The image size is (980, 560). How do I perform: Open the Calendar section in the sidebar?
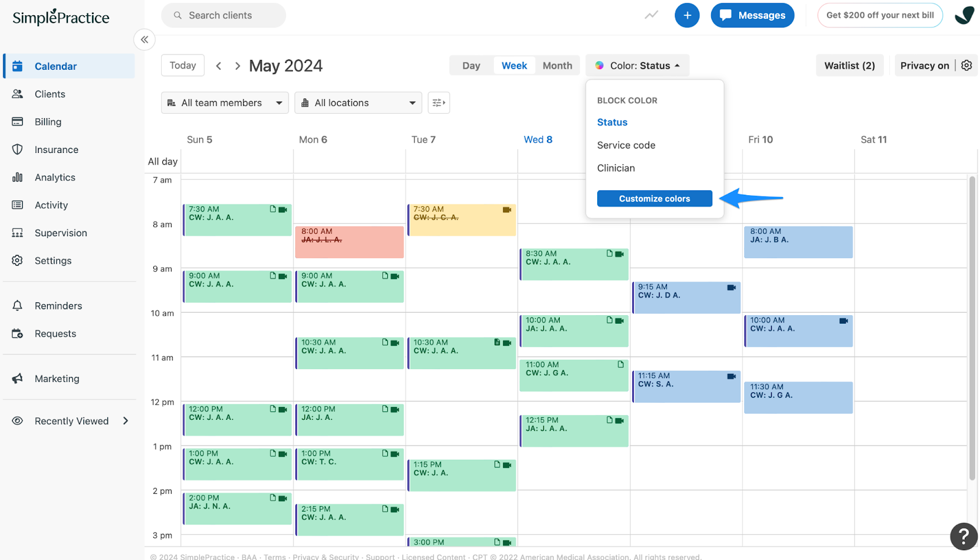tap(56, 65)
